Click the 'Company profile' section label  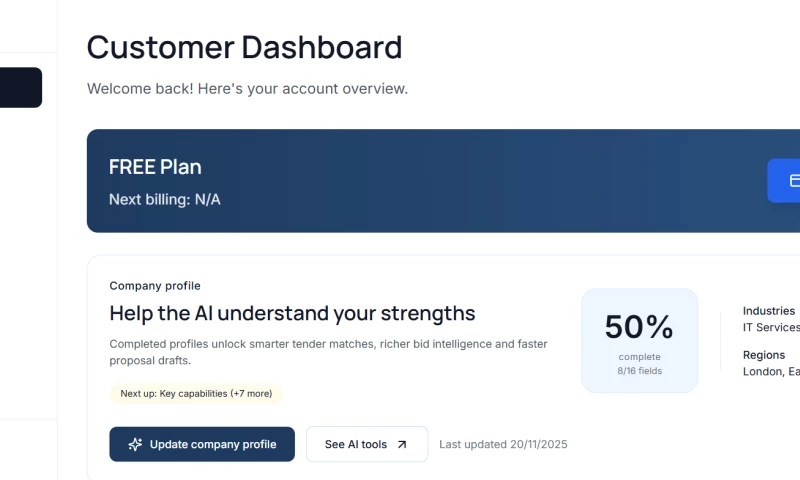155,286
